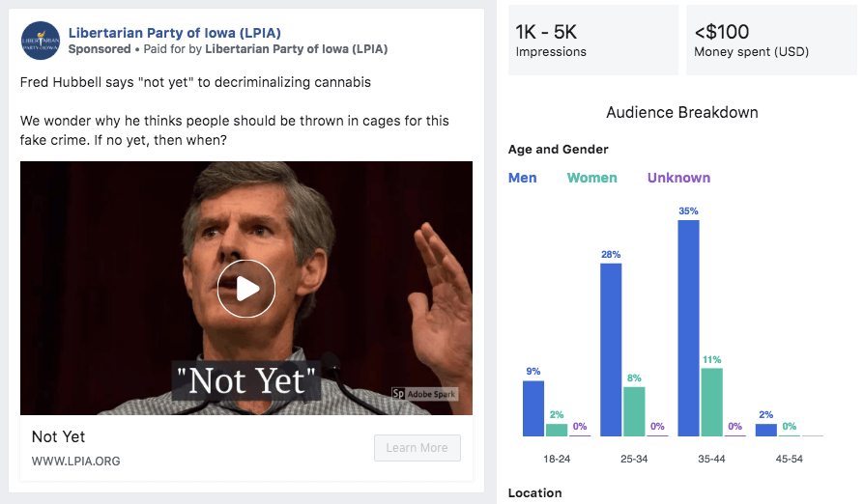Click the Adobe Spark watermark badge
Image resolution: width=864 pixels, height=504 pixels.
click(424, 393)
